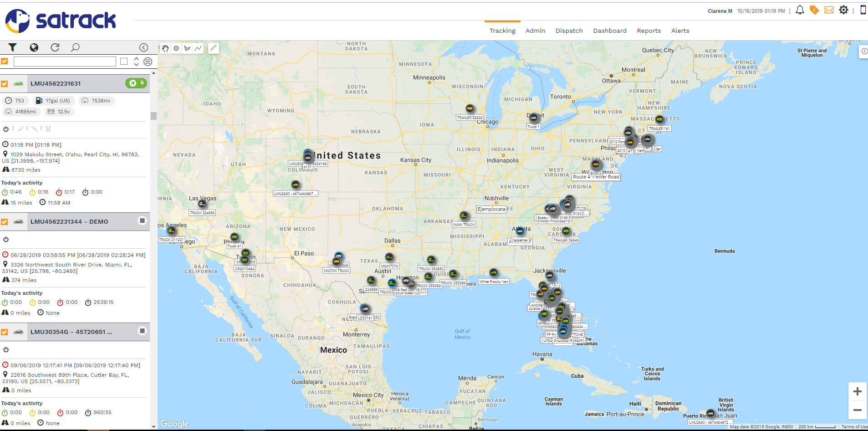Open the Reports section
This screenshot has width=868, height=431.
[648, 31]
